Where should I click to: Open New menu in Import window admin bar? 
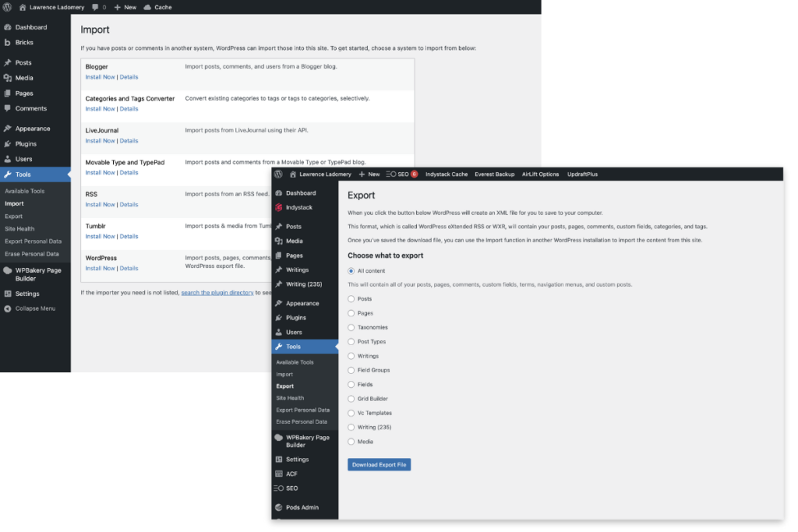pyautogui.click(x=125, y=7)
